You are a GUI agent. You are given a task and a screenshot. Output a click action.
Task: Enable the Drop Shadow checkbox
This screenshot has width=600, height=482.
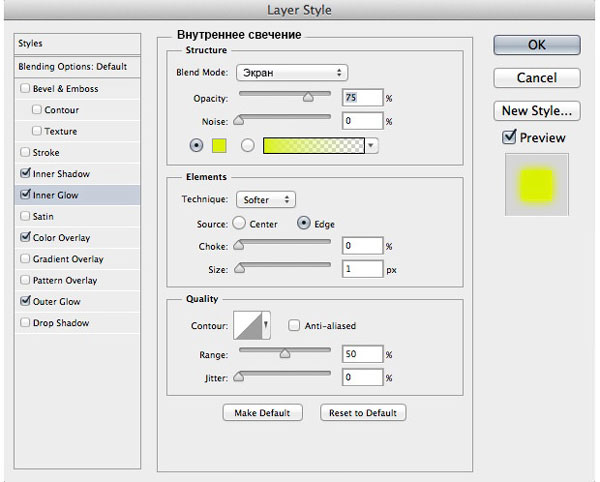tap(25, 323)
